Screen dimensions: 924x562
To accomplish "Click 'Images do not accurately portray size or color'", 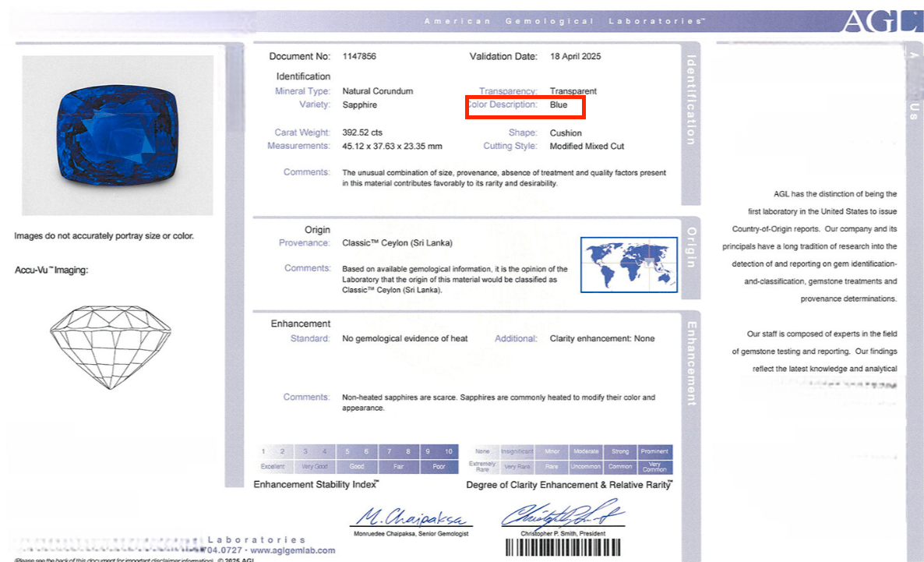I will [104, 236].
